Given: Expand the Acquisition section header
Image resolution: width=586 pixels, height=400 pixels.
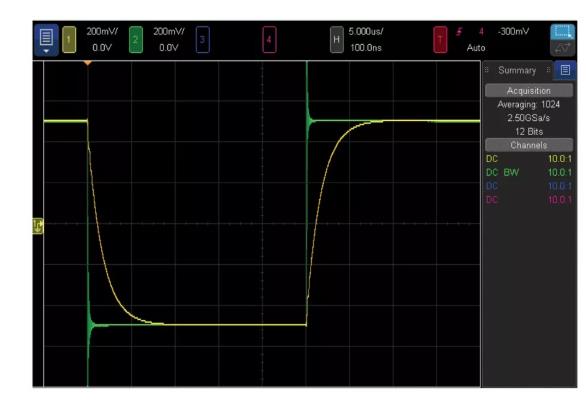Looking at the screenshot, I should coord(528,91).
